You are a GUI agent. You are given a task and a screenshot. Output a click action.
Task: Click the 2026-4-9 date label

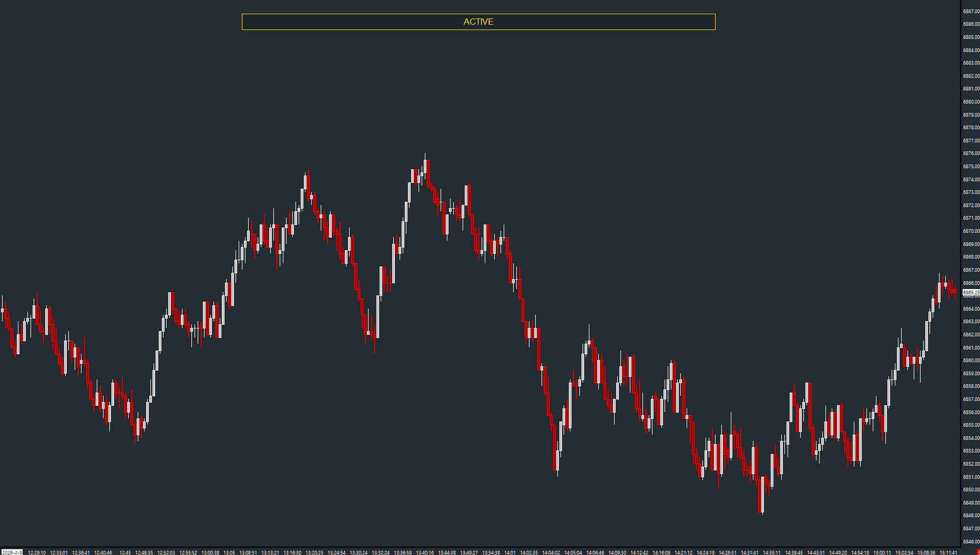(12, 552)
